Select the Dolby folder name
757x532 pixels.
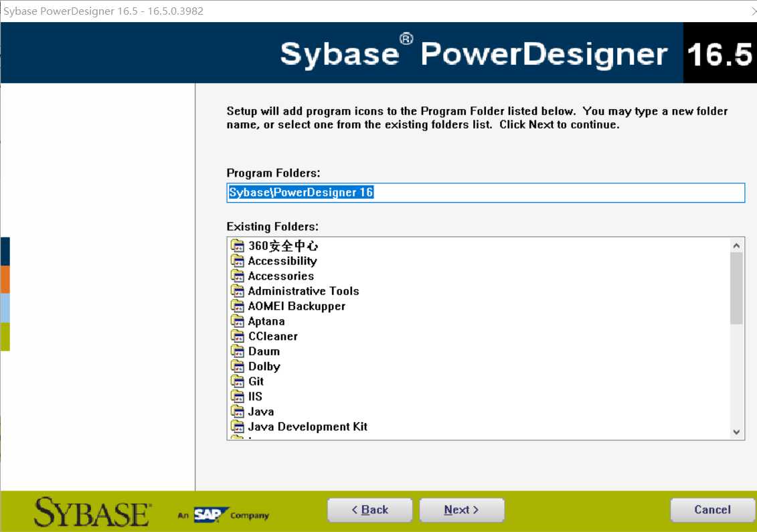pos(264,367)
